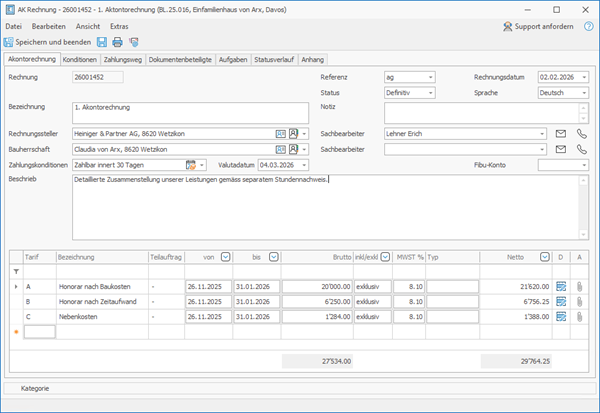Click the address card icon in Rechnungssteller field

(x=280, y=134)
